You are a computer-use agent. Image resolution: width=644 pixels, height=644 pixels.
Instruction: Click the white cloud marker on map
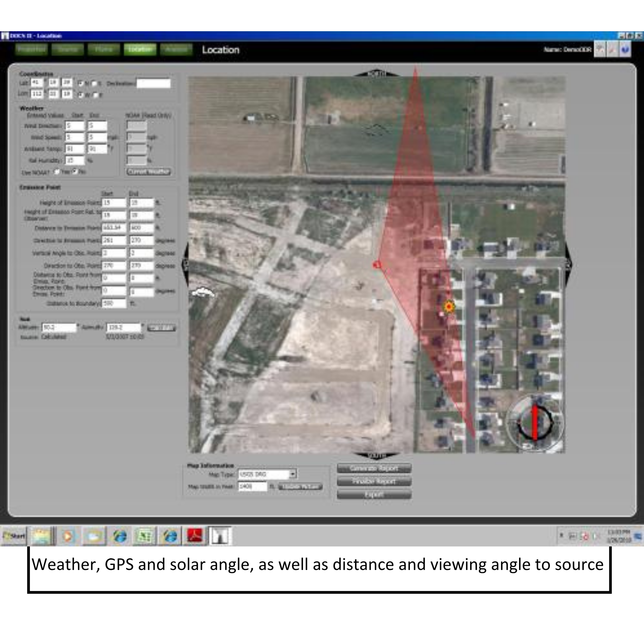tap(203, 293)
